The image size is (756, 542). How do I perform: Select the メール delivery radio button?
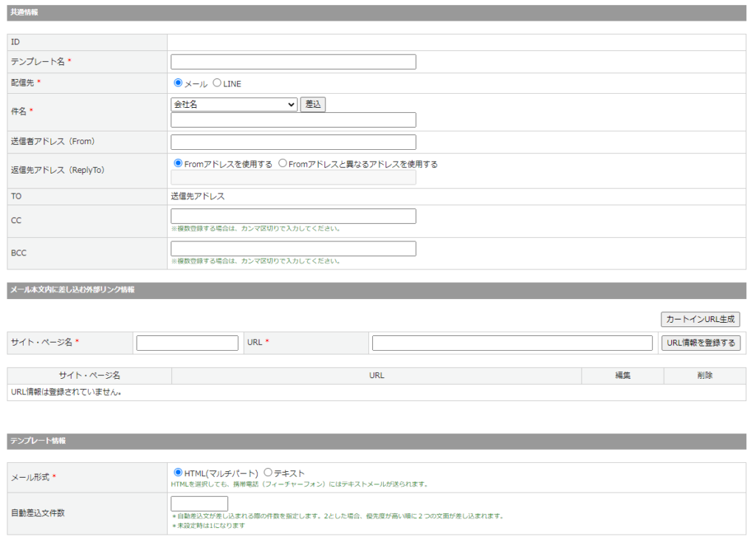click(178, 83)
